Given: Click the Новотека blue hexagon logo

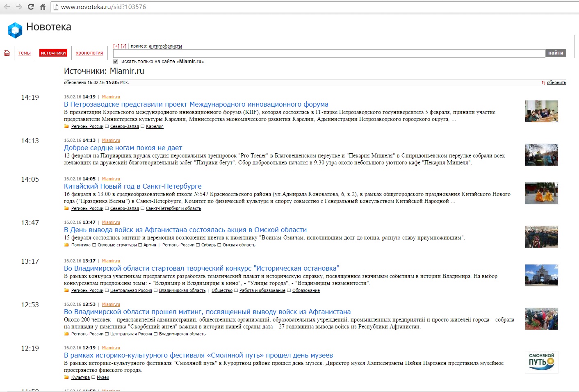Looking at the screenshot, I should 15,30.
